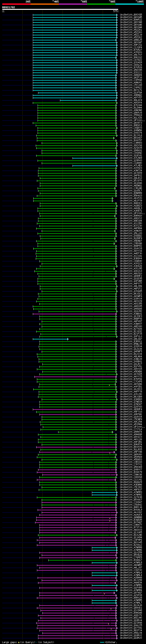
Task: Click the white query sequence bar
Action: tap(60, 10)
